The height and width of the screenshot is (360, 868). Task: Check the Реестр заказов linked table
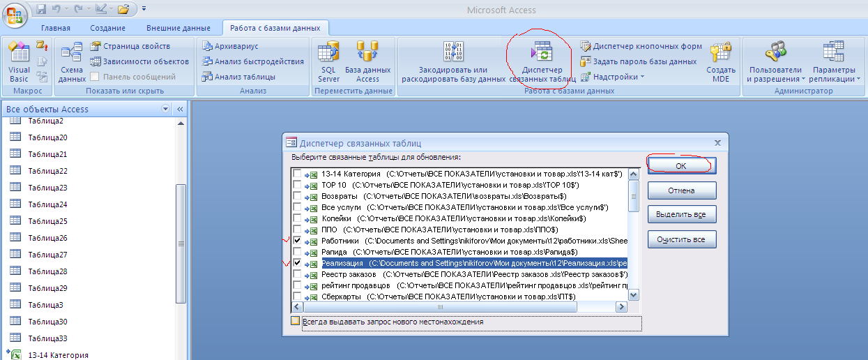pyautogui.click(x=298, y=274)
